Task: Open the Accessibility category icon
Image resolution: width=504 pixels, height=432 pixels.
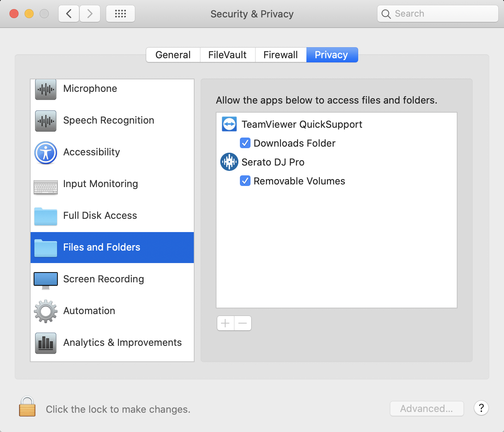Action: coord(46,153)
